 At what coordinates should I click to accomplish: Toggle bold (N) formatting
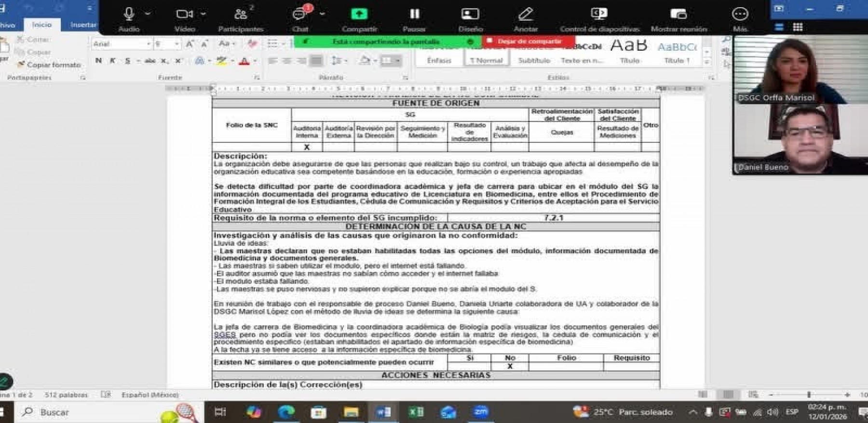pos(99,61)
